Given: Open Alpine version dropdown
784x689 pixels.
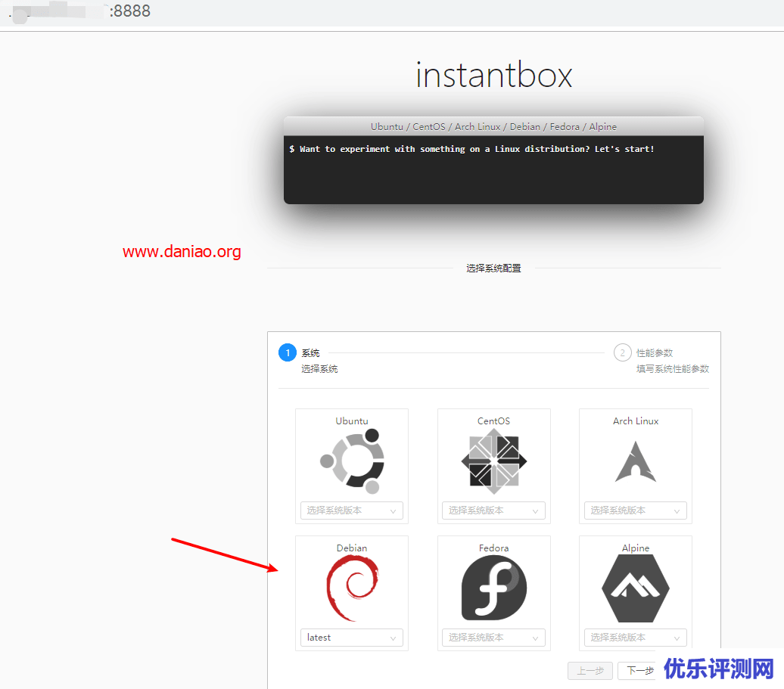Looking at the screenshot, I should pyautogui.click(x=636, y=638).
